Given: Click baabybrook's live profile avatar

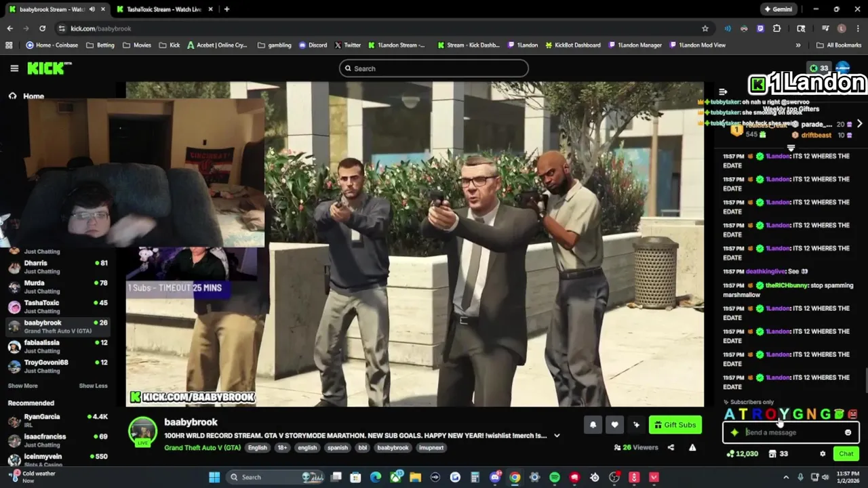Looking at the screenshot, I should tap(142, 432).
